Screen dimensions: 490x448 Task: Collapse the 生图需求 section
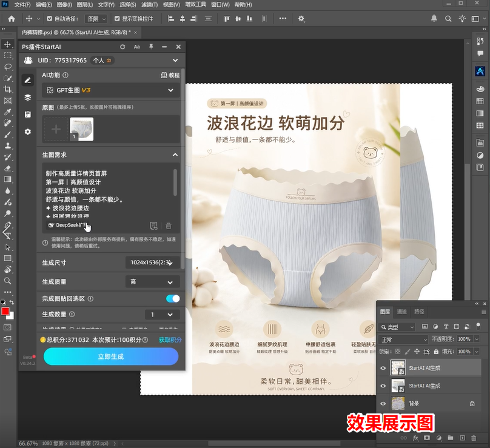(x=175, y=155)
